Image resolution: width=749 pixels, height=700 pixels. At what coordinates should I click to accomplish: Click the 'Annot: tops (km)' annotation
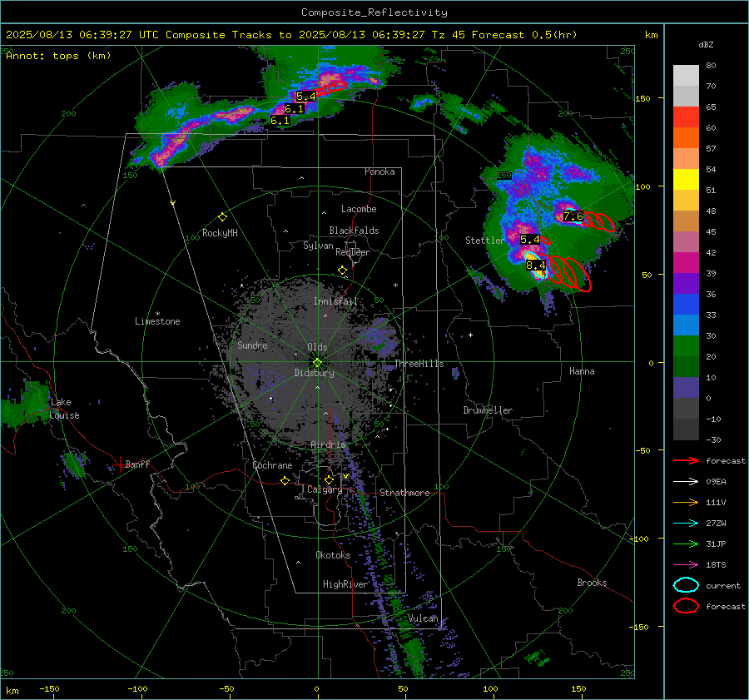point(58,56)
